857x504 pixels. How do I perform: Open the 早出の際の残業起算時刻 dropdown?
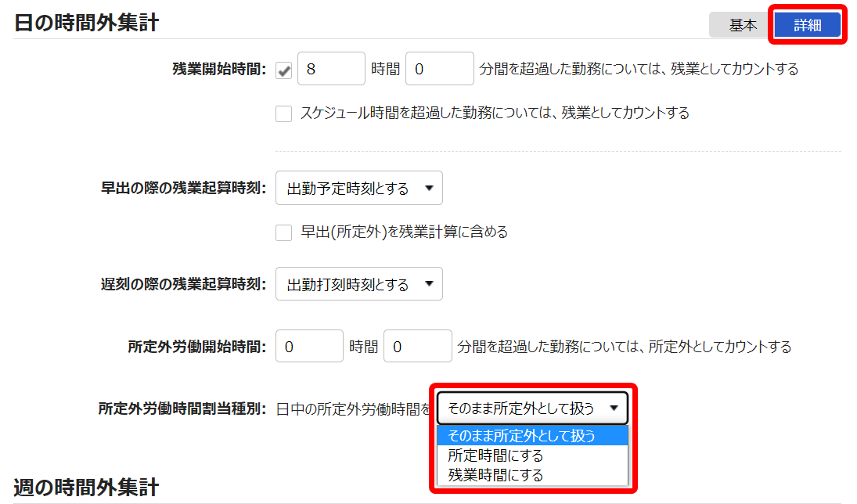click(359, 188)
